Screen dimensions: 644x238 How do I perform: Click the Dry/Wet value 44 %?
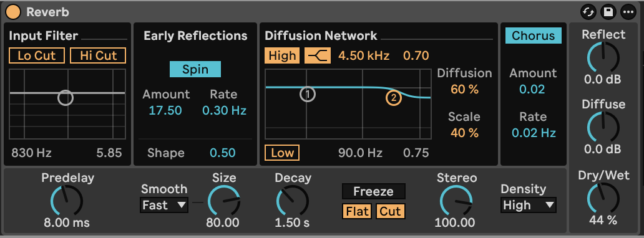tap(603, 221)
